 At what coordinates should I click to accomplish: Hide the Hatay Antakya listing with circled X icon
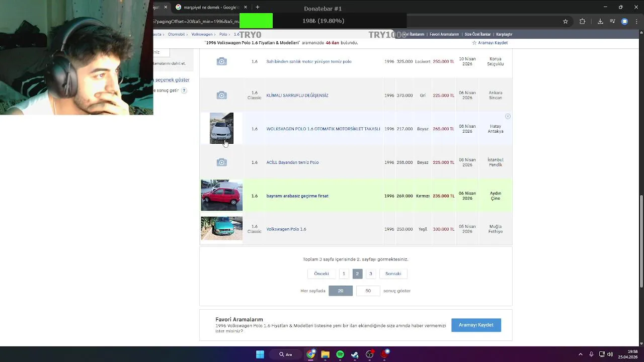tap(508, 116)
